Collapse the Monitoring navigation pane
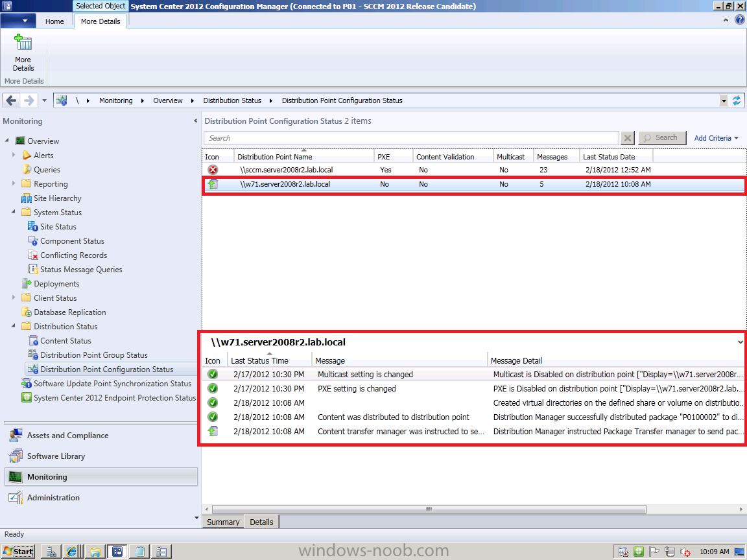Viewport: 747px width, 560px height. click(x=195, y=121)
